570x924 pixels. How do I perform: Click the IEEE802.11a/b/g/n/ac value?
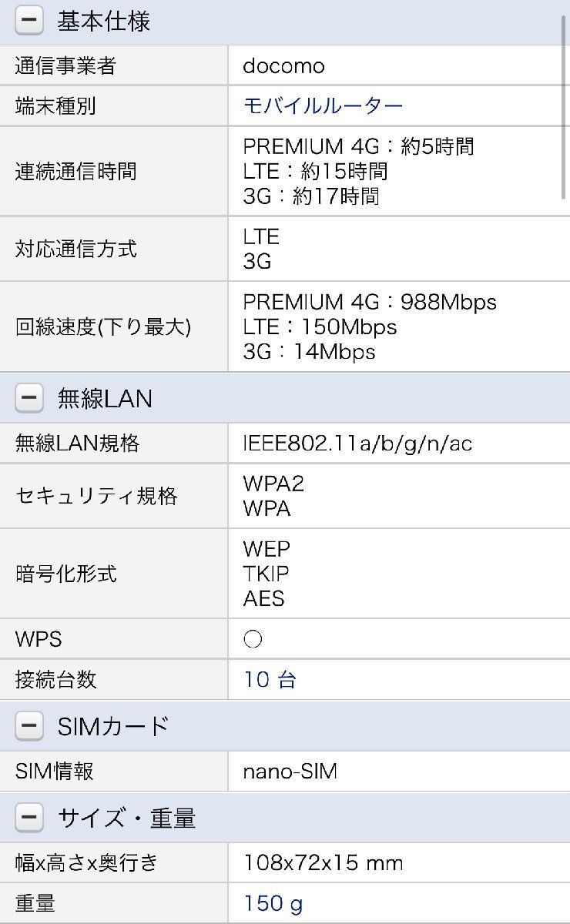(357, 443)
